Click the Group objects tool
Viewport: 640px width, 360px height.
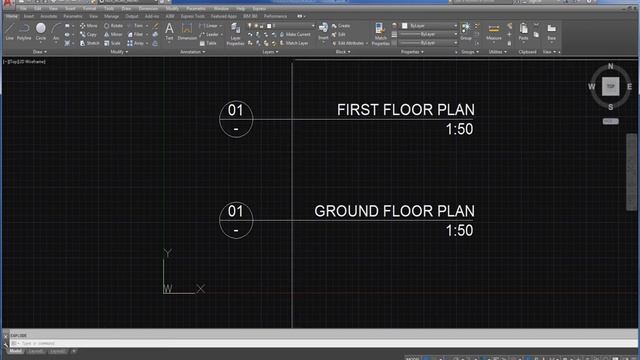tap(466, 31)
